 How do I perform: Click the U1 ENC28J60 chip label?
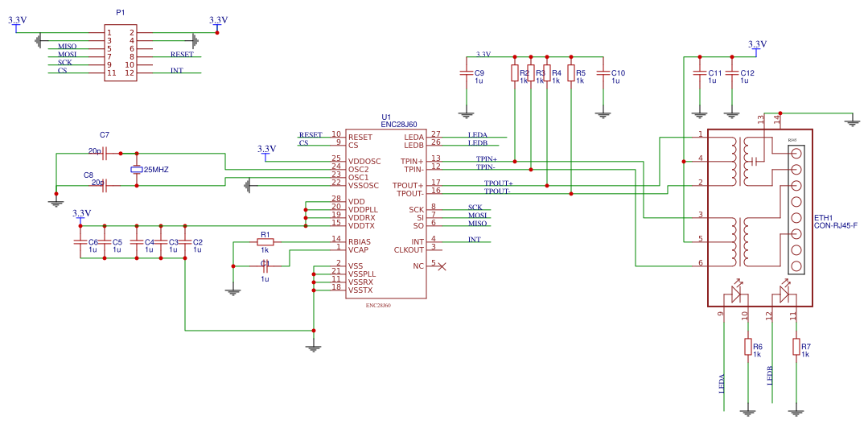tap(398, 121)
